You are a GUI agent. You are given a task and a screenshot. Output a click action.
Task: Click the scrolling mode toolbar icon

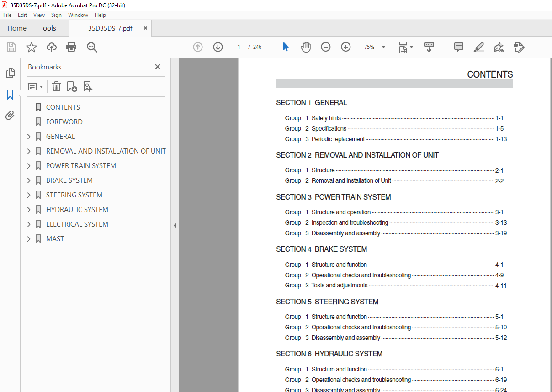(429, 47)
